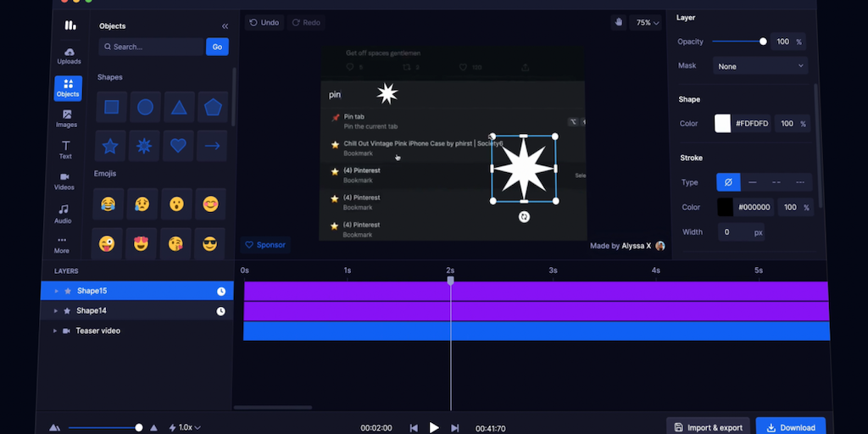Open the Audio tab in sidebar
The height and width of the screenshot is (434, 868).
coord(64,214)
